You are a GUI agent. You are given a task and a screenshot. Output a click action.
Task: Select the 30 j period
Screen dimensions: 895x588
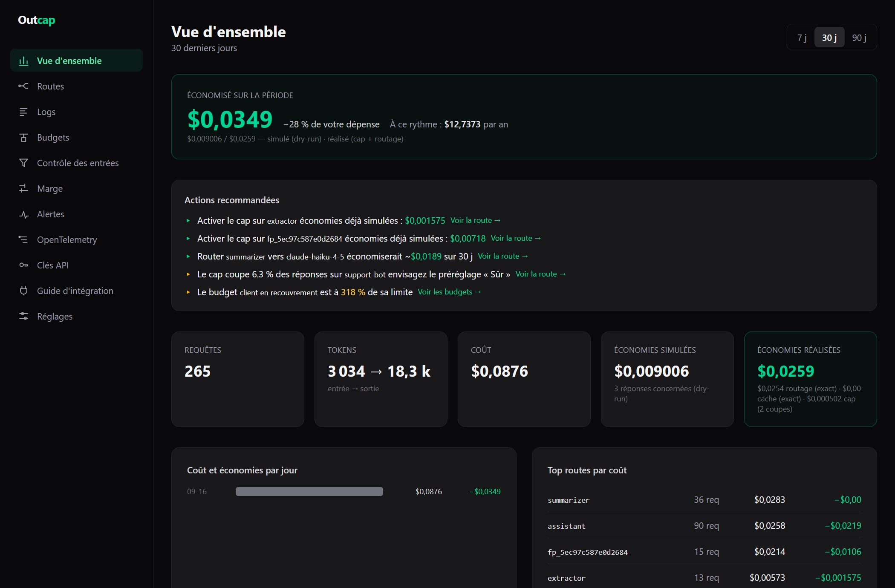tap(829, 37)
